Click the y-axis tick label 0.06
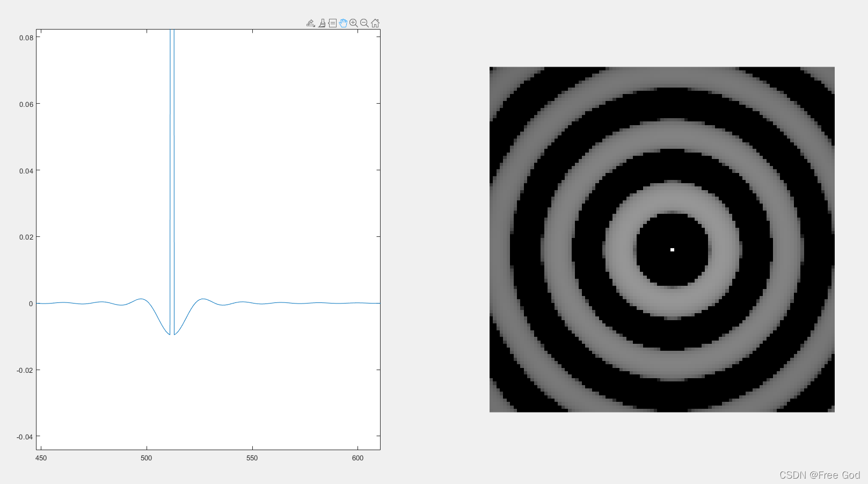Image resolution: width=868 pixels, height=484 pixels. click(26, 104)
